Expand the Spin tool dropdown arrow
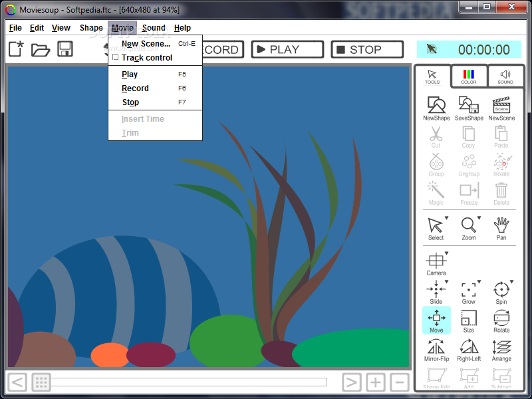This screenshot has width=532, height=399. 511,282
